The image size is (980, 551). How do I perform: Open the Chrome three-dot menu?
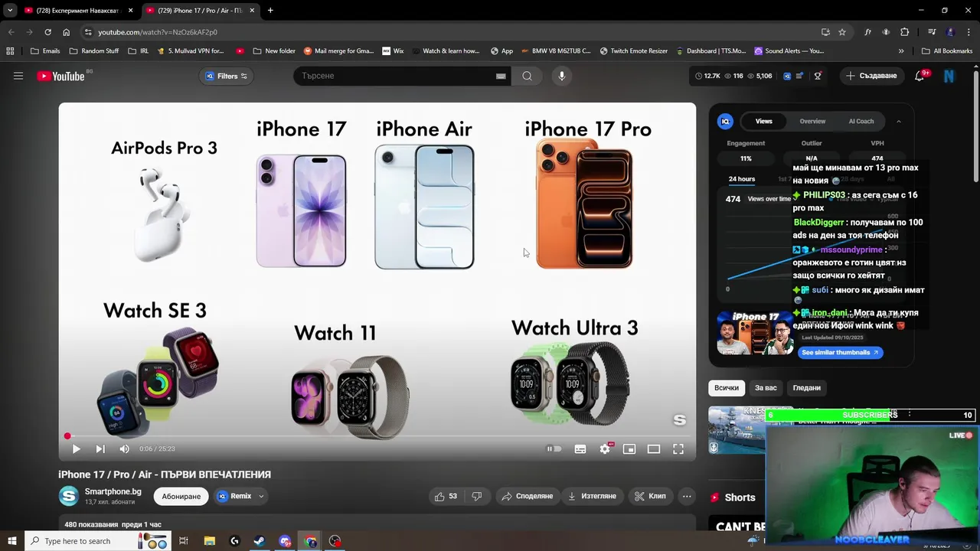click(x=968, y=32)
